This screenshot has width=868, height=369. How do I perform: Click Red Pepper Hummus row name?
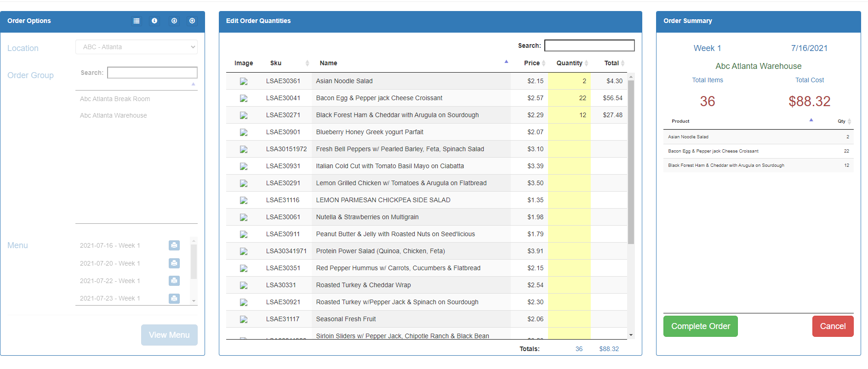398,268
